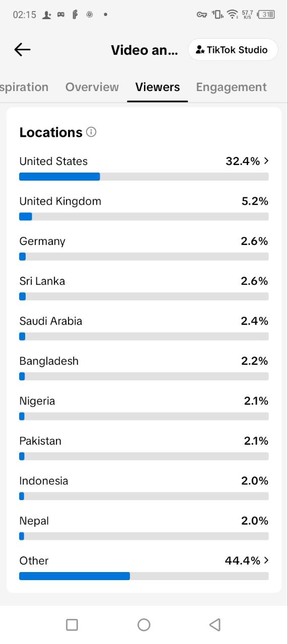Tap the VPN key status icon
Image resolution: width=288 pixels, height=644 pixels.
point(202,15)
